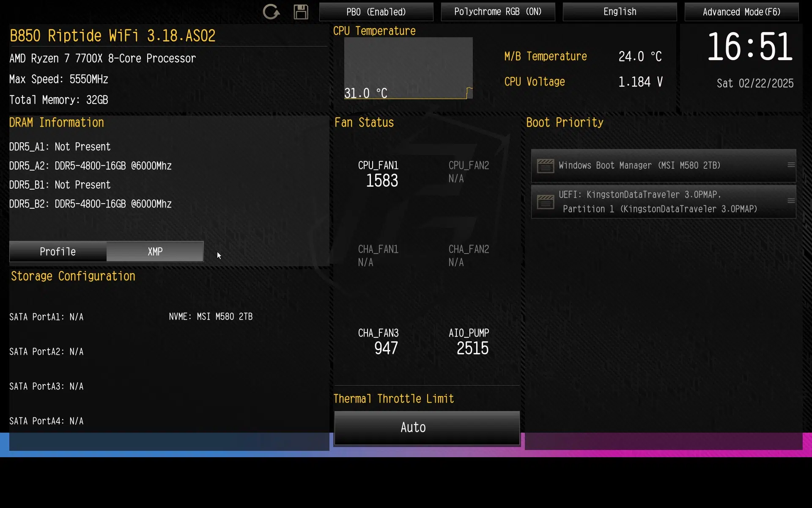Screen dimensions: 812x508
Task: Click the CPU temperature graph
Action: 408,68
